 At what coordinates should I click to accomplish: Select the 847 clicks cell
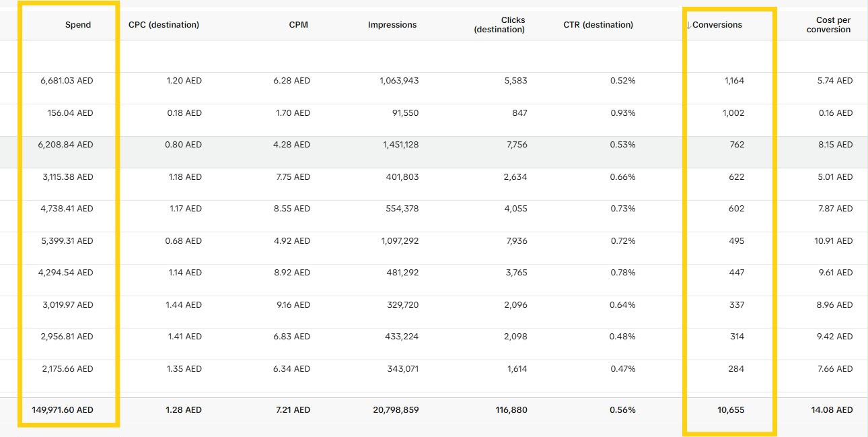pos(519,113)
